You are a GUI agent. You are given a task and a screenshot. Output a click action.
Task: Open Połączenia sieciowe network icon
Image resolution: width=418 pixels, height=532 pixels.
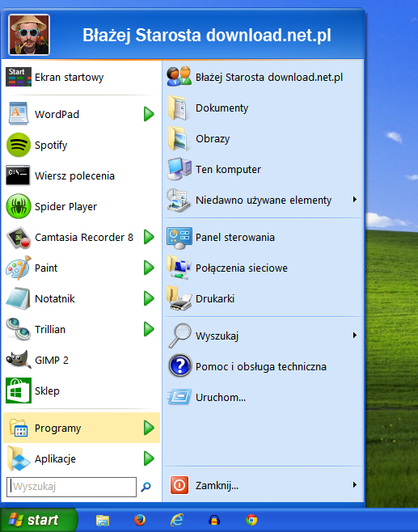pyautogui.click(x=178, y=268)
